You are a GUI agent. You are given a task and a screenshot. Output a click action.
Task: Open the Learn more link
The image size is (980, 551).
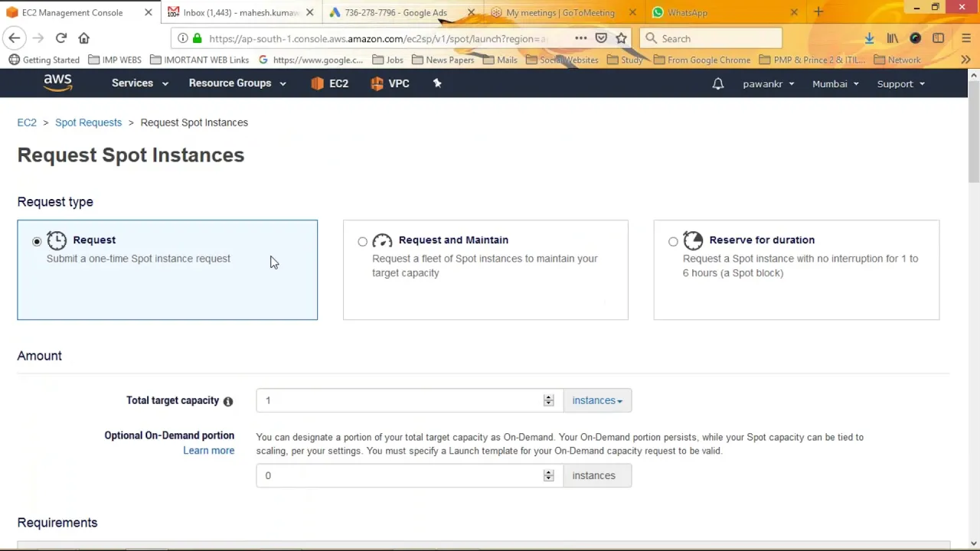(209, 451)
